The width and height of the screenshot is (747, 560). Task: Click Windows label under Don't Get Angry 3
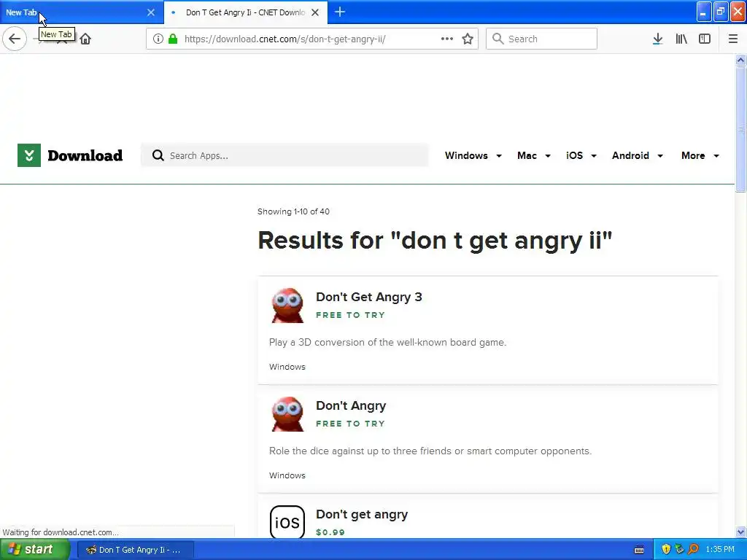coord(287,367)
